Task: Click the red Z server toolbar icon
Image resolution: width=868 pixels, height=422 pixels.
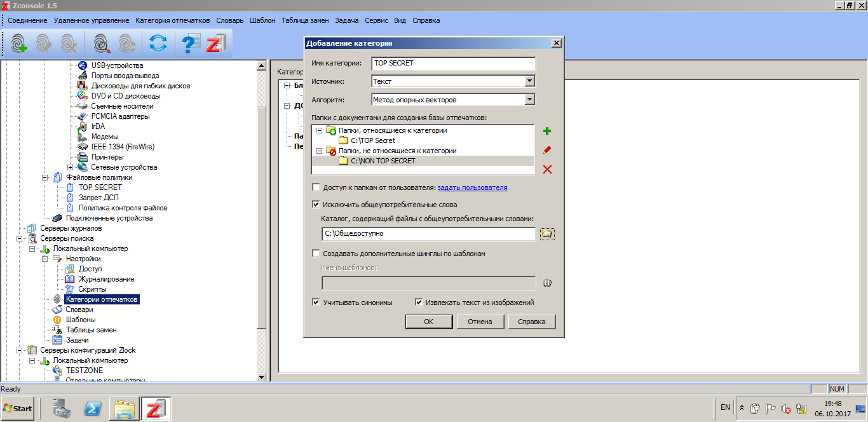Action: pyautogui.click(x=216, y=43)
